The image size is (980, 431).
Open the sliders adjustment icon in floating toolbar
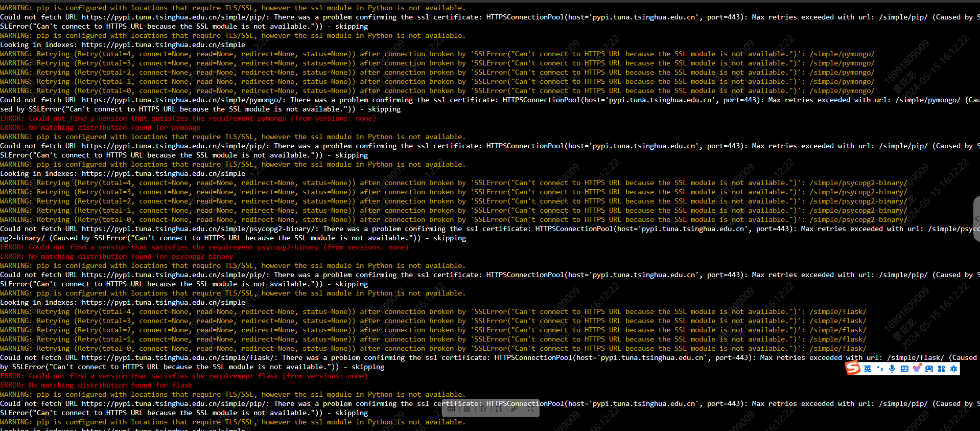pyautogui.click(x=499, y=409)
